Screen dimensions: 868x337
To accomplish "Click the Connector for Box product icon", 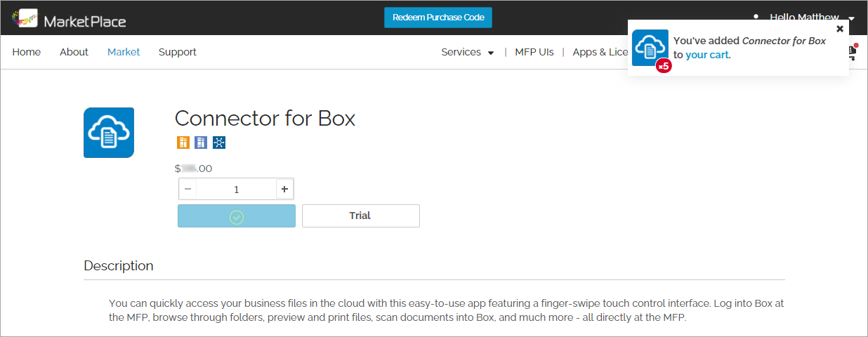I will click(x=109, y=133).
